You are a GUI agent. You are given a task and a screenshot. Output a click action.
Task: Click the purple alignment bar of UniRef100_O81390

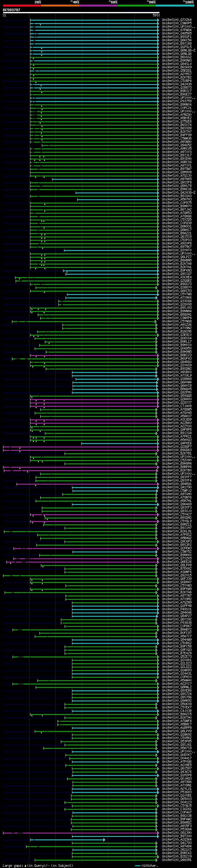[81, 833]
